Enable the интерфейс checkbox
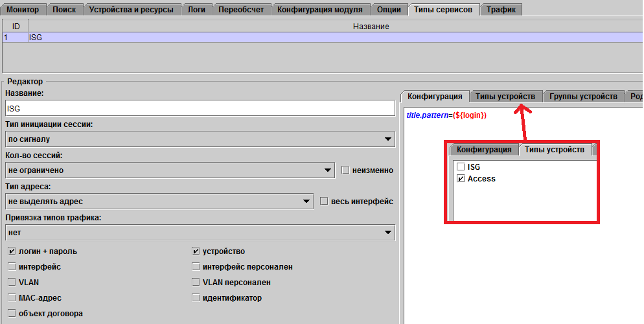The image size is (644, 324). click(x=12, y=267)
